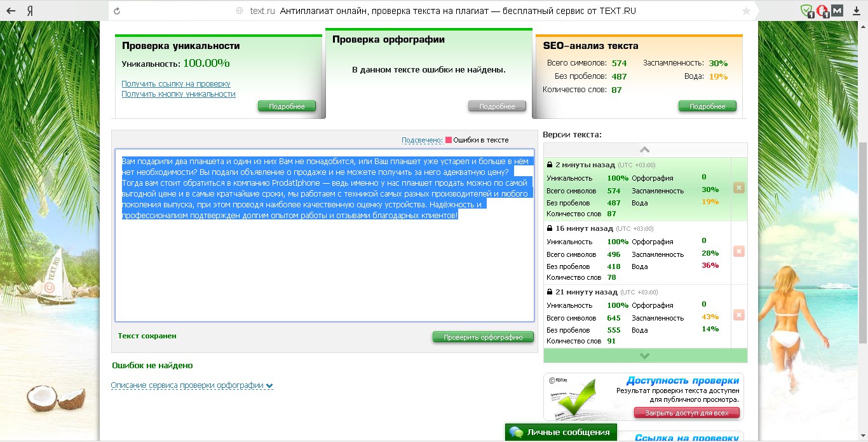Open Получить кнопку уникальности link
The height and width of the screenshot is (442, 868).
179,94
